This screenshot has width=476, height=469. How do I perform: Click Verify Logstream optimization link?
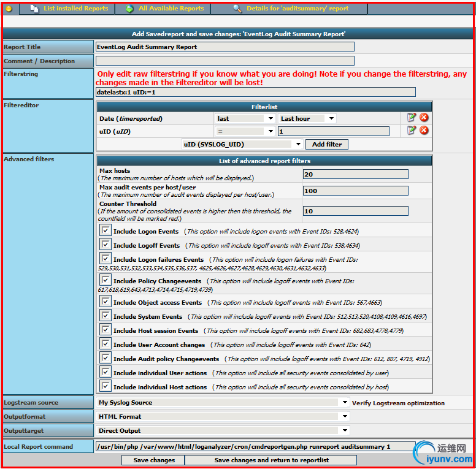coord(398,403)
